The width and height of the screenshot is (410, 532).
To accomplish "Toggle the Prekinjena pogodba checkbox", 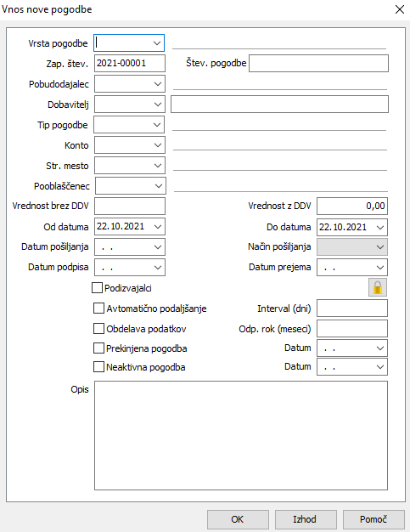I will (98, 348).
